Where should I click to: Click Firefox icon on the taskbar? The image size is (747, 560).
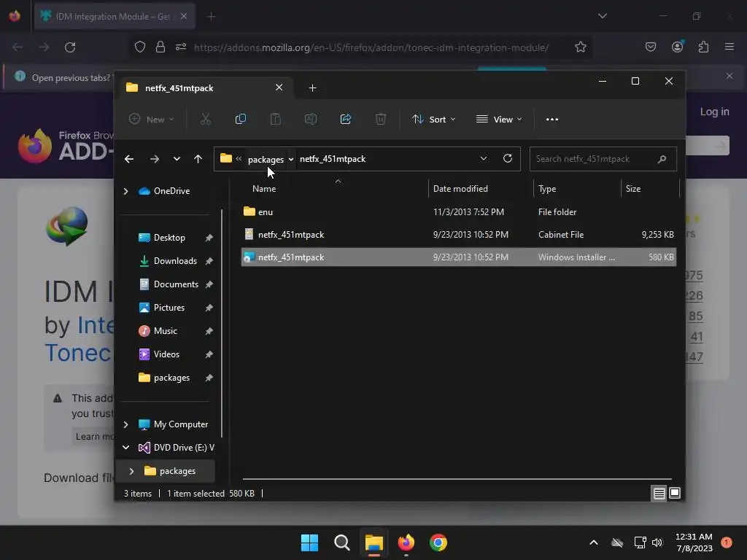(x=406, y=542)
